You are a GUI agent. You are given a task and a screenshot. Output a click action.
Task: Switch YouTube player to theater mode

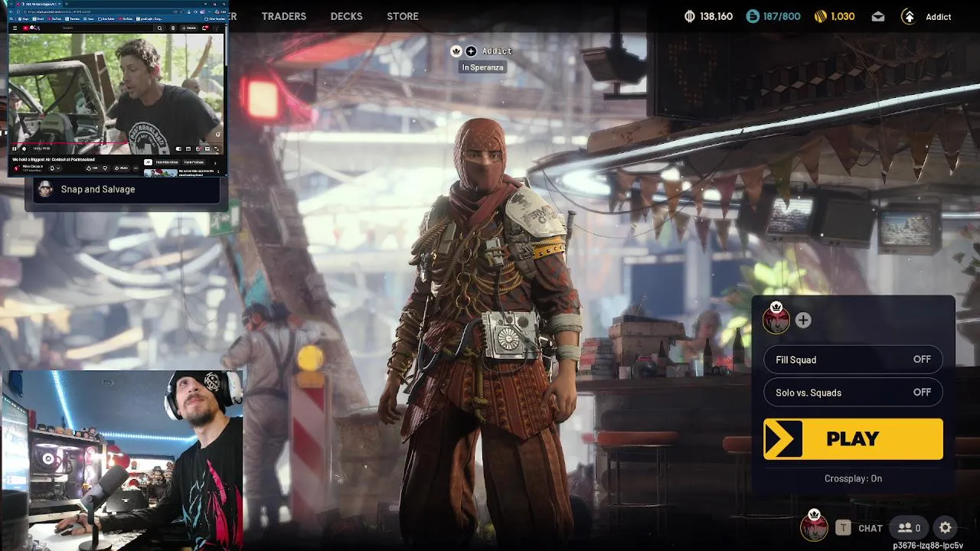[x=207, y=148]
